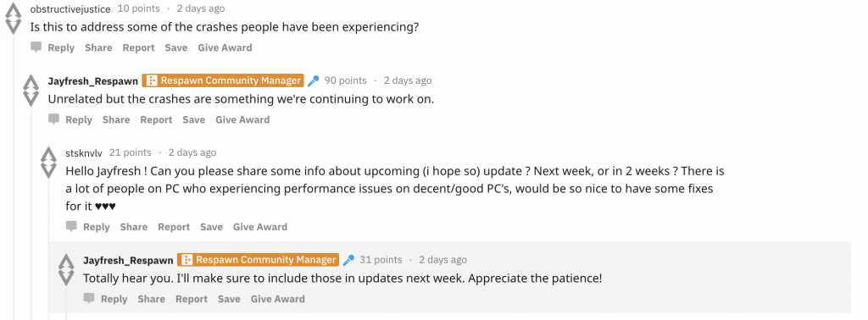
Task: Give Award to obstructivejustice's comment
Action: tap(225, 48)
